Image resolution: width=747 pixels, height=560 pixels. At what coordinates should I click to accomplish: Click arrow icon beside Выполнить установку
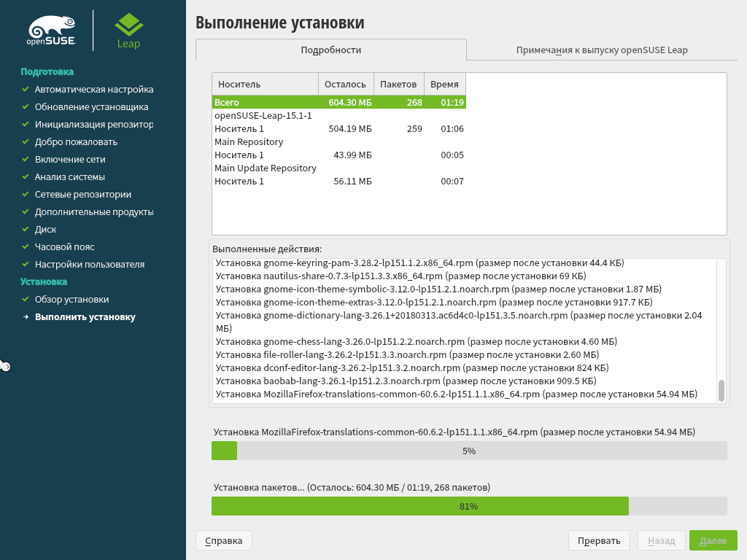point(25,317)
